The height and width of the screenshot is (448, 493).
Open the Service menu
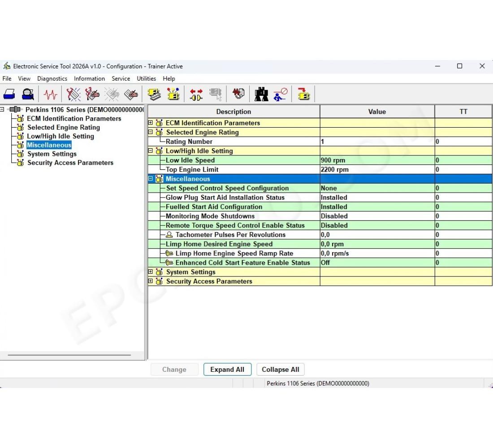click(x=121, y=78)
